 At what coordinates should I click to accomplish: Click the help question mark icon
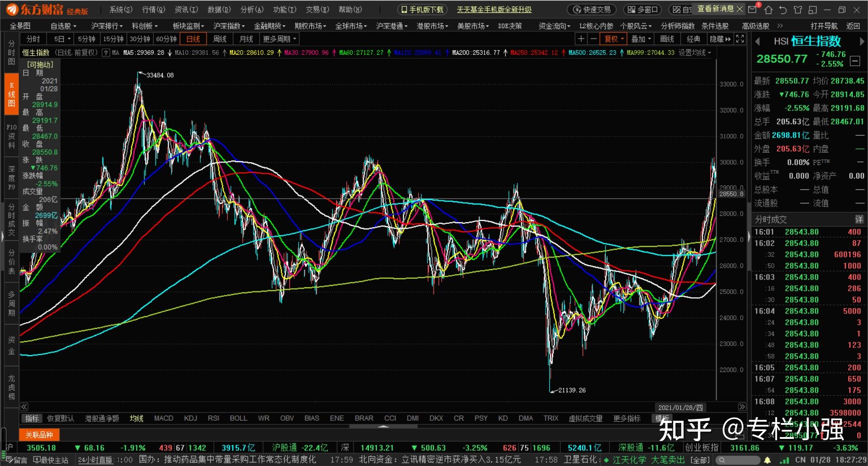pyautogui.click(x=106, y=53)
